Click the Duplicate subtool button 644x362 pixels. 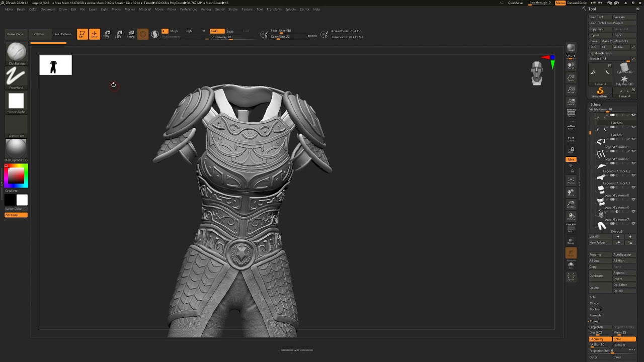pyautogui.click(x=600, y=276)
